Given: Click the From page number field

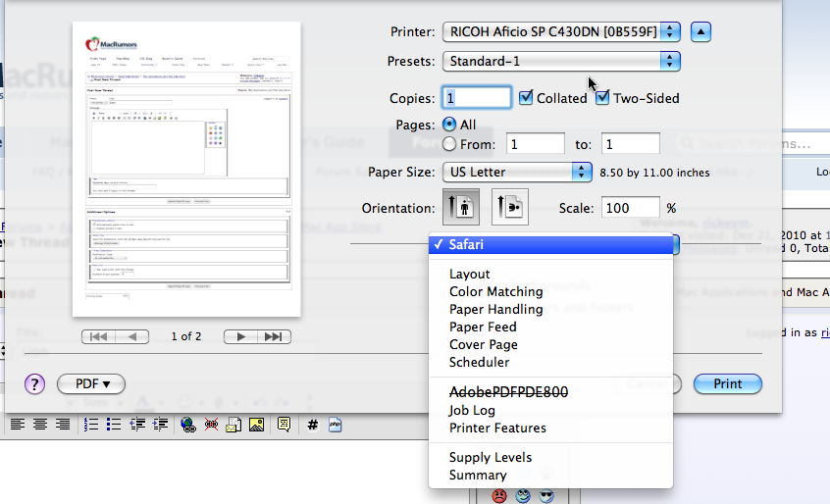Looking at the screenshot, I should (535, 144).
